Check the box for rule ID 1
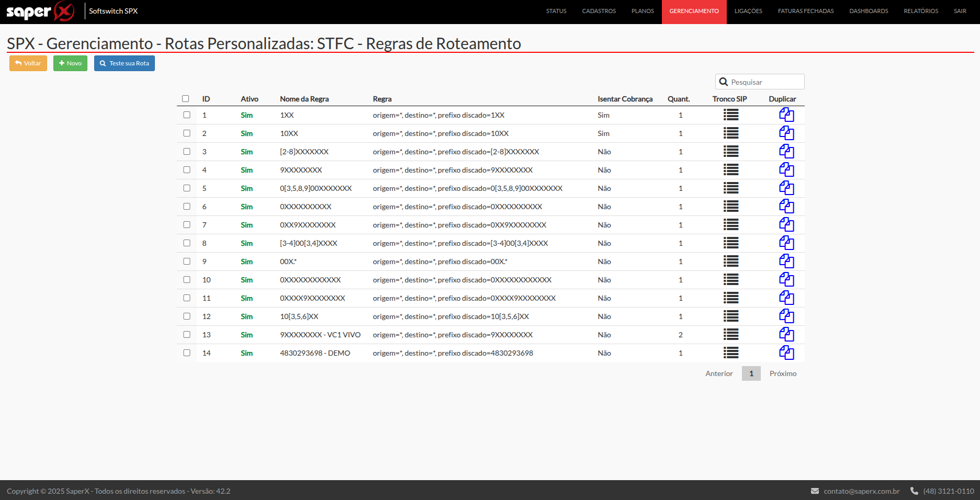The image size is (980, 500). [x=187, y=115]
